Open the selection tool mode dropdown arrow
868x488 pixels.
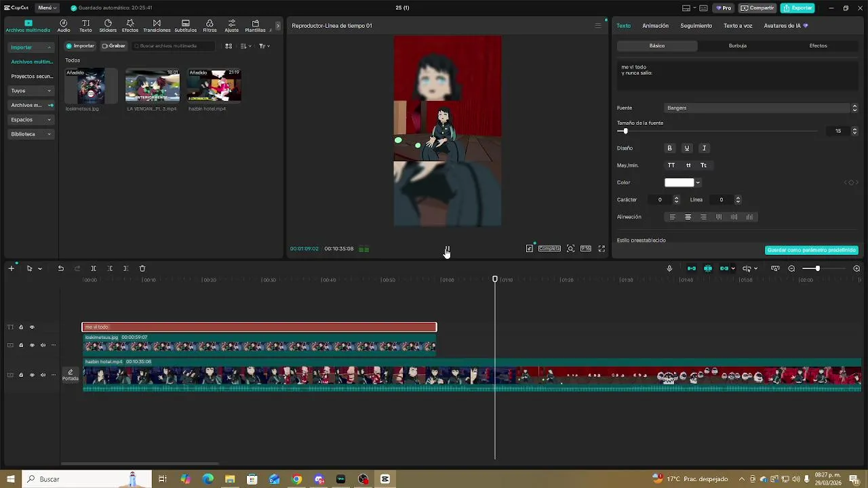point(40,269)
